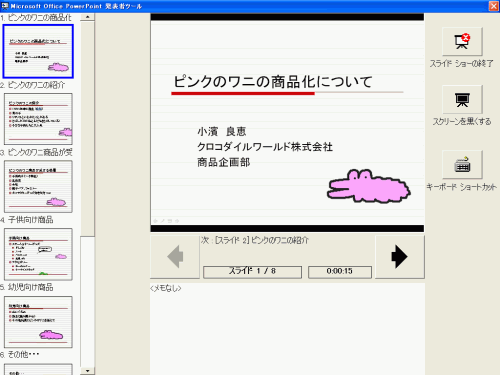
Task: Click slide list label 2. ピンクのワニの紹介
Action: [33, 85]
